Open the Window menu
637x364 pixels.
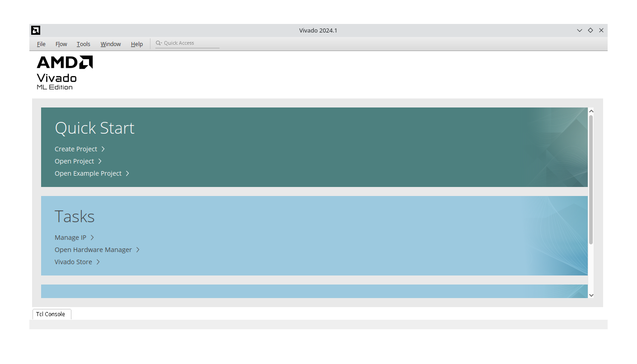[x=110, y=44]
